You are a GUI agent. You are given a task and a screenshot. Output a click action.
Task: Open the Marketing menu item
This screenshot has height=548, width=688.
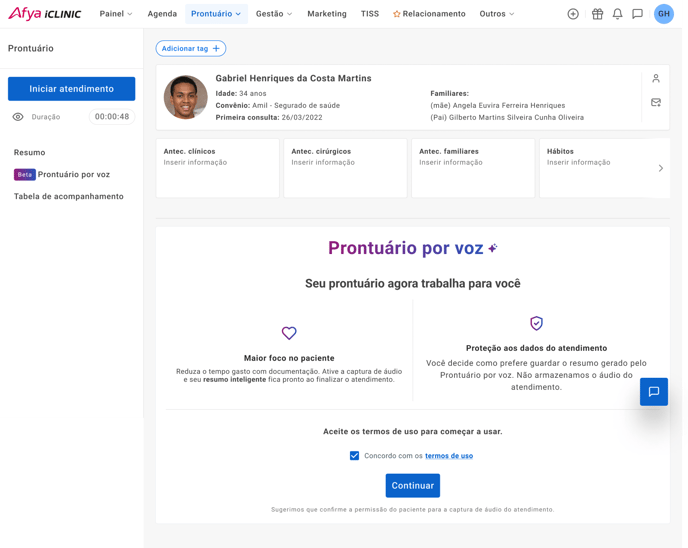pyautogui.click(x=327, y=14)
